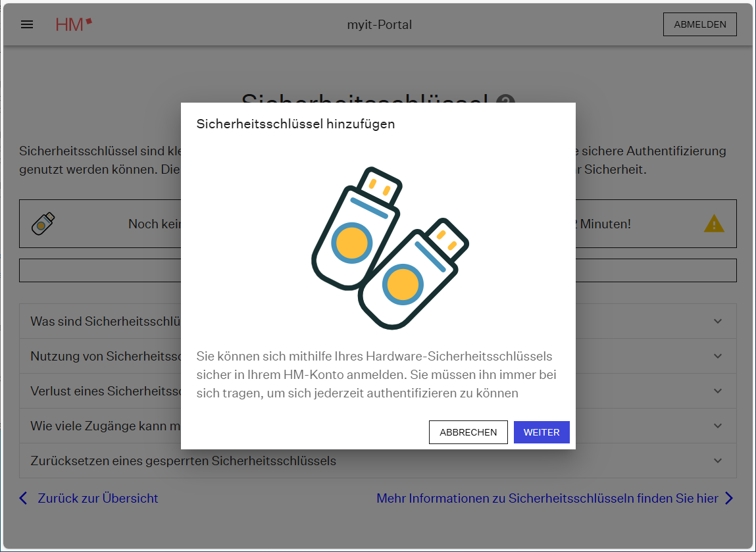Log out using the ABMELDEN button
Viewport: 756px width, 552px height.
[x=699, y=24]
